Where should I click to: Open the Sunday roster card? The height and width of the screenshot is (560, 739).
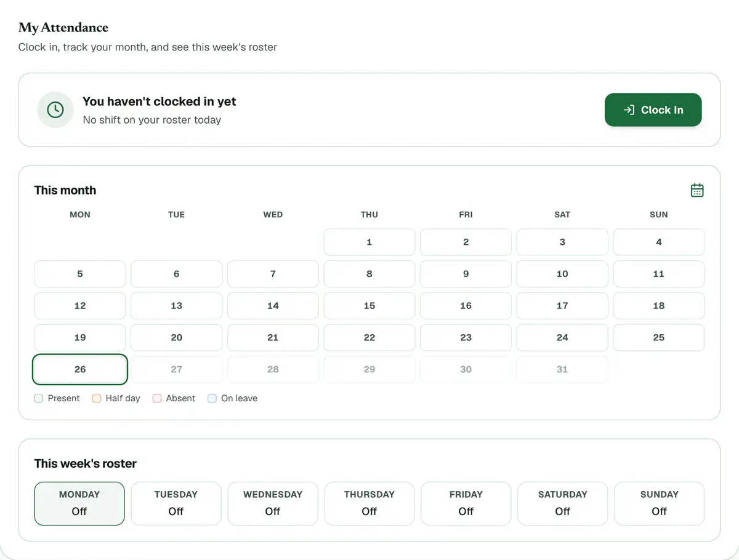click(x=660, y=503)
